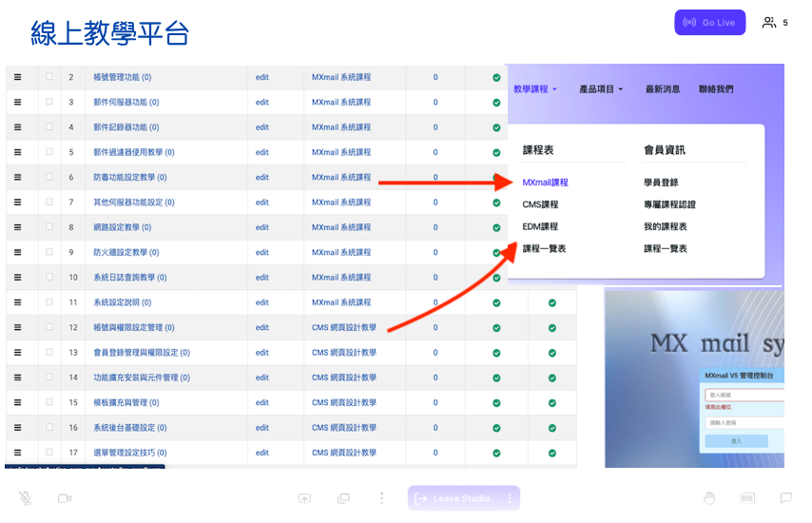Open MXmail 系統課程 category in row 8
The width and height of the screenshot is (812, 523).
pyautogui.click(x=341, y=227)
